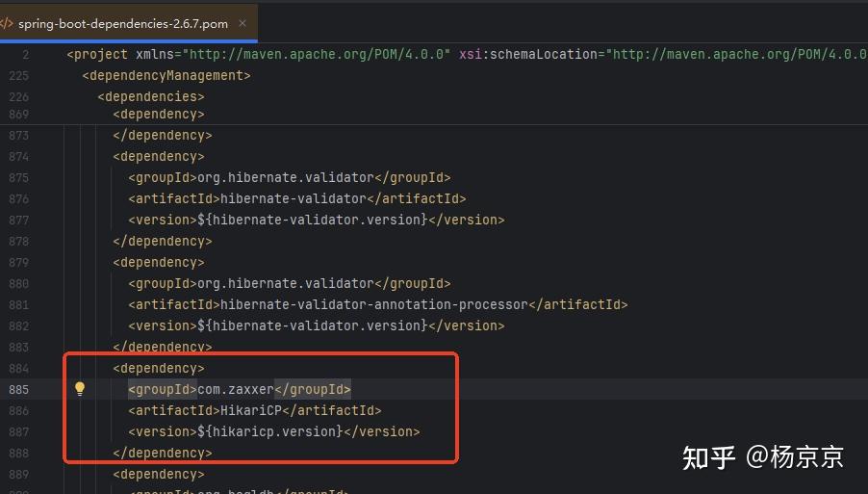
Task: Click the ${hikaricp.version} property reference
Action: (268, 431)
